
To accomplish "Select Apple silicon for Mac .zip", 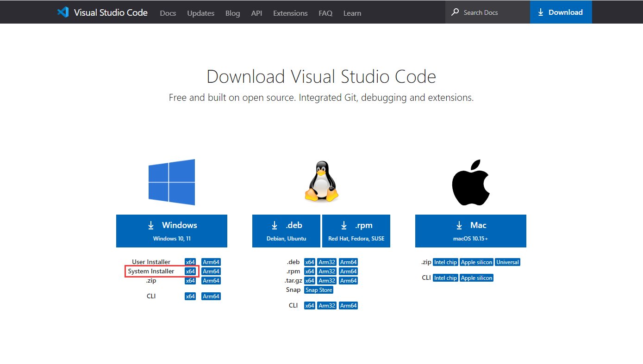I will click(x=477, y=262).
